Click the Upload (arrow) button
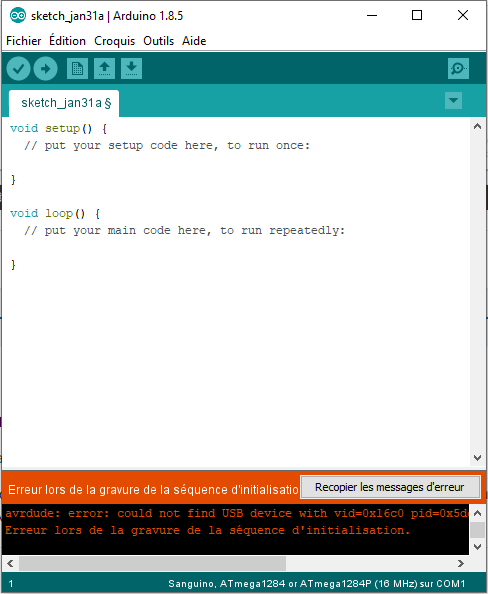Image resolution: width=488 pixels, height=594 pixels. pos(45,69)
